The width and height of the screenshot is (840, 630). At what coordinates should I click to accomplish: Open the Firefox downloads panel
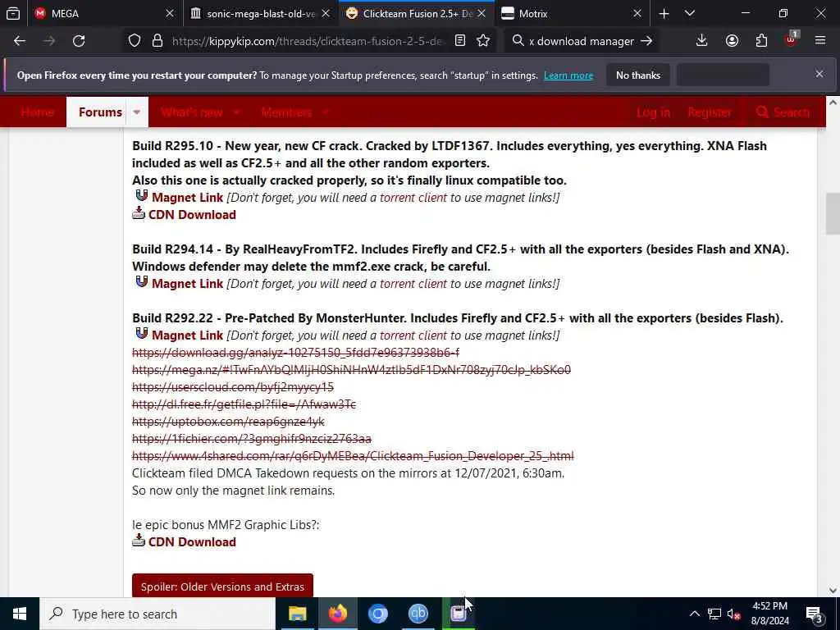pyautogui.click(x=702, y=41)
